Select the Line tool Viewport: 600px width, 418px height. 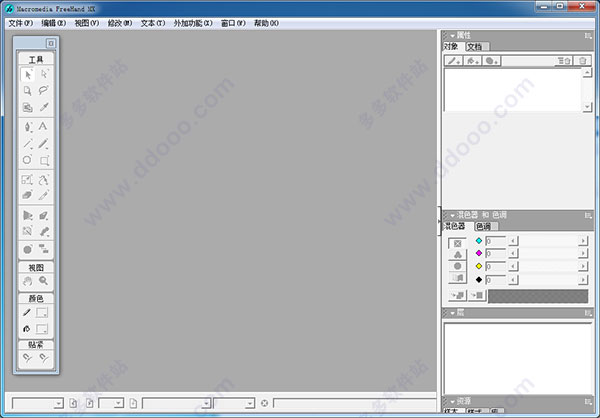click(28, 144)
